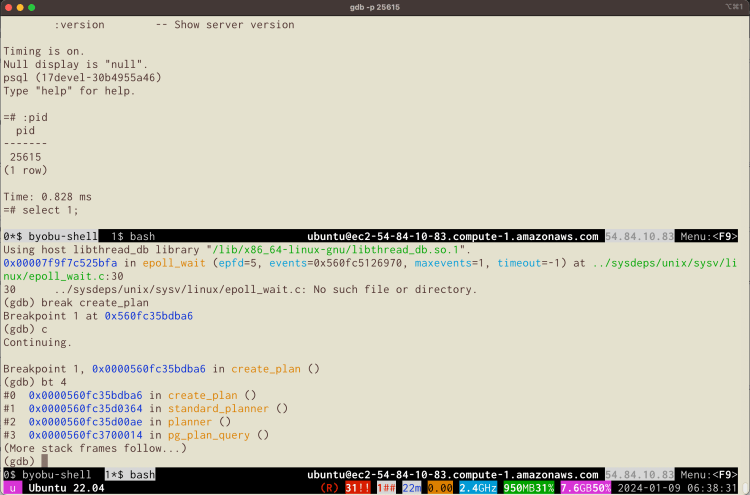Click the orange 0.00 load average indicator
Image resolution: width=750 pixels, height=495 pixels.
click(x=441, y=488)
